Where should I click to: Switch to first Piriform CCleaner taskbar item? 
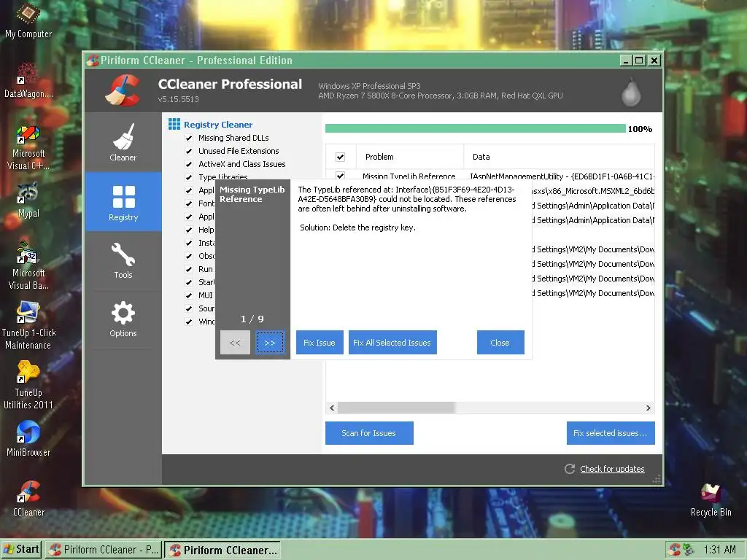tap(104, 550)
